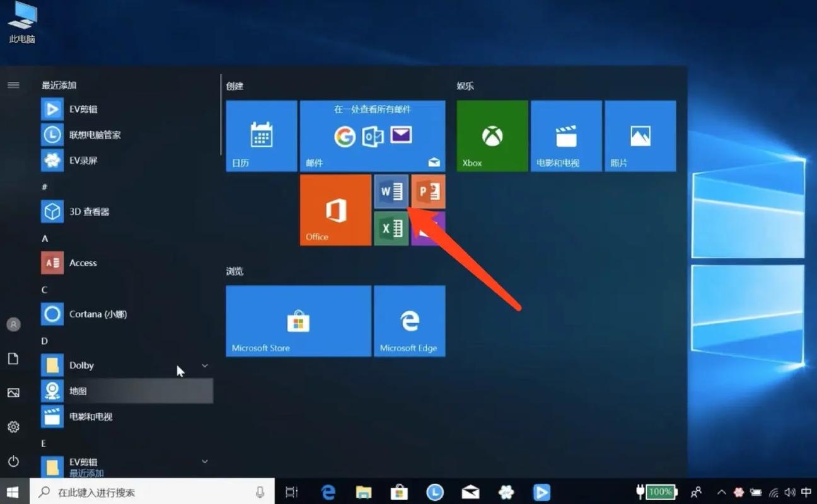Image resolution: width=817 pixels, height=504 pixels.
Task: Open 电影和电视 in the app list
Action: tap(126, 416)
